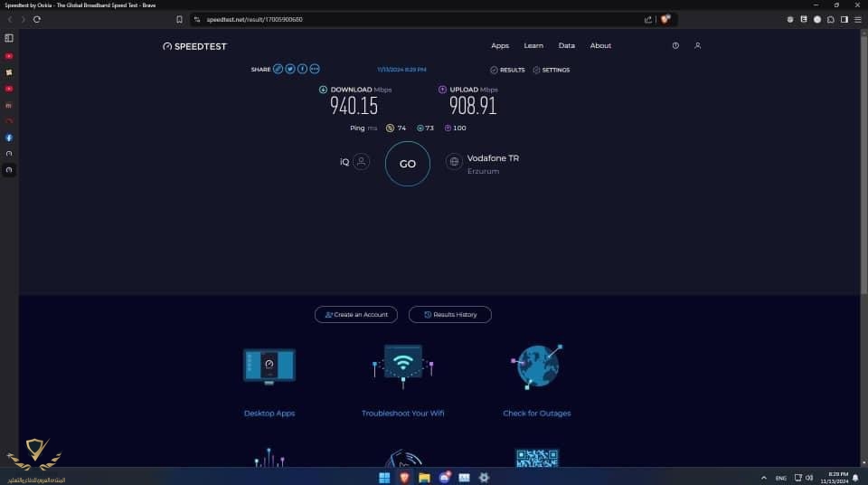
Task: Open the user account icon in header
Action: pyautogui.click(x=697, y=46)
